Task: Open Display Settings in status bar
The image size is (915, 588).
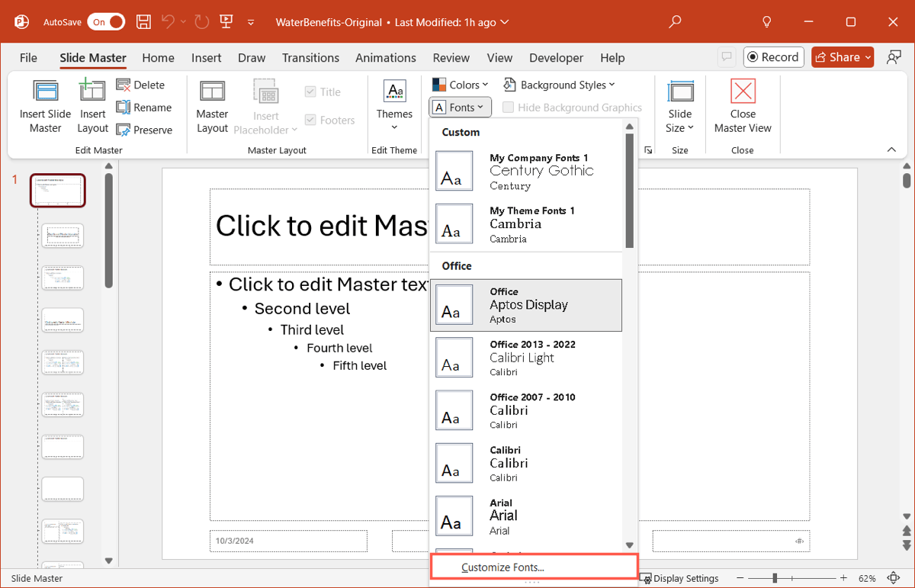Action: [x=679, y=578]
